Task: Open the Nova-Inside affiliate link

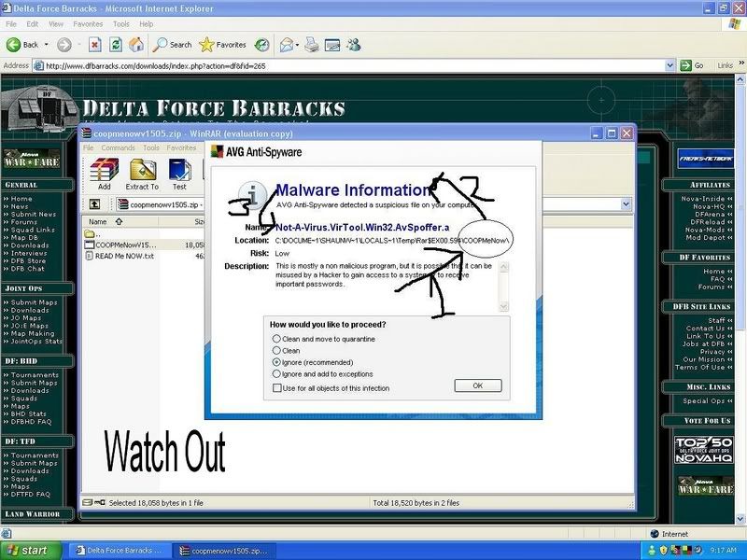Action: point(703,199)
